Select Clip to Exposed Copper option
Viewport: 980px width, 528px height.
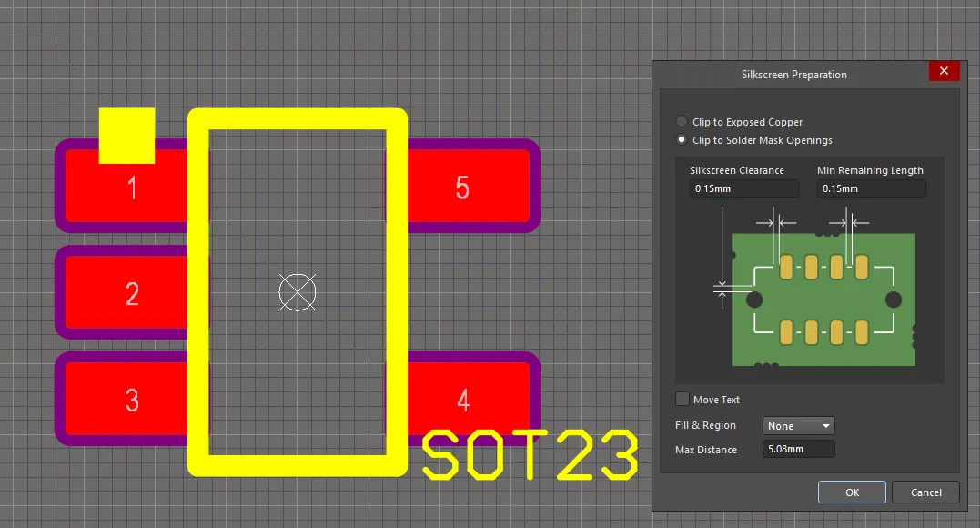[x=682, y=122]
